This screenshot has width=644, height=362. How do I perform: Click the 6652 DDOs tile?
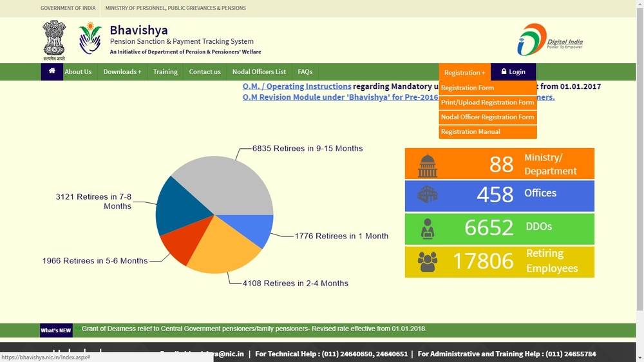pos(500,229)
